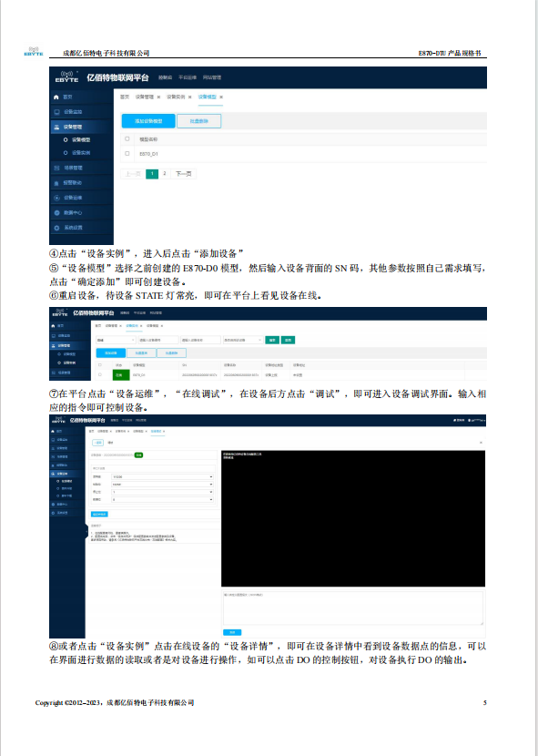Click the command input text area below black console
Image resolution: width=538 pixels, height=756 pixels.
[x=353, y=608]
